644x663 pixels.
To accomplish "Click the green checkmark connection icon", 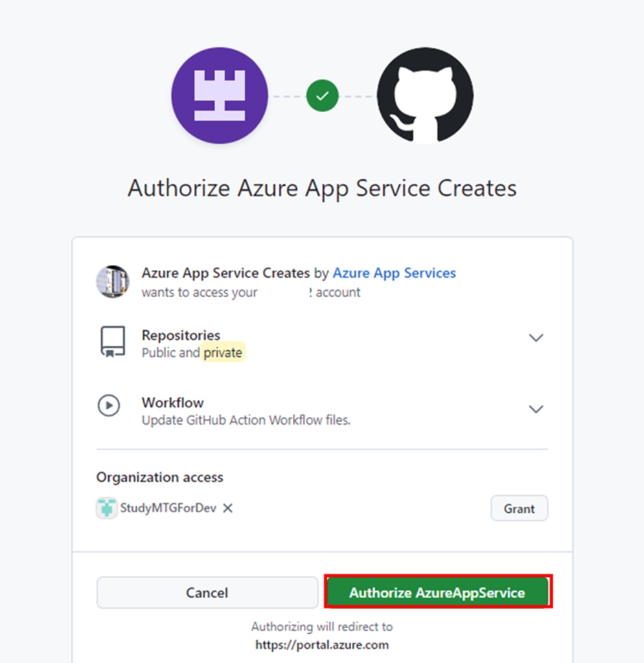I will pos(322,96).
